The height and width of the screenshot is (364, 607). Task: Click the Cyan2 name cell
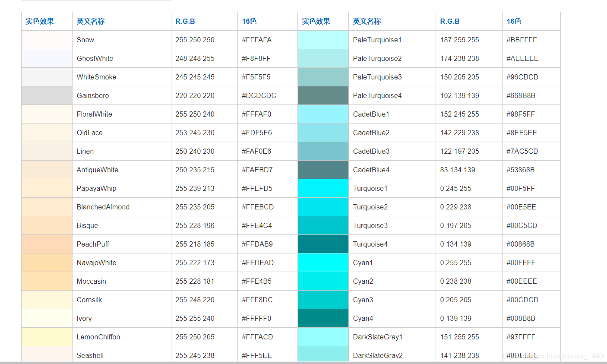(392, 281)
